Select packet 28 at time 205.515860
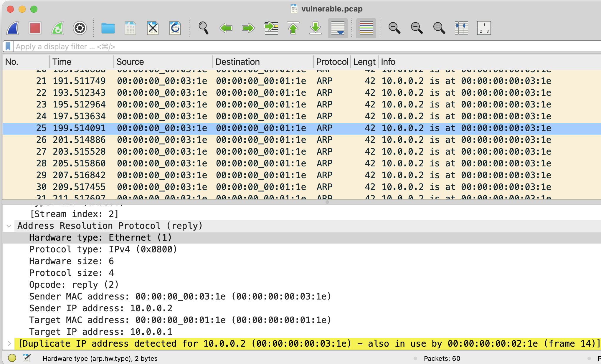The width and height of the screenshot is (601, 364). (302, 163)
